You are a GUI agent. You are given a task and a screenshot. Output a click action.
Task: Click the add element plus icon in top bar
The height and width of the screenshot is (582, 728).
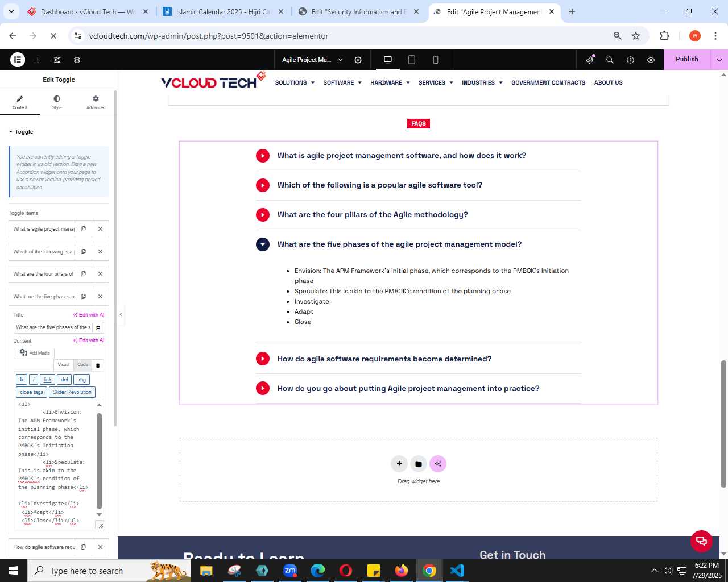point(38,60)
